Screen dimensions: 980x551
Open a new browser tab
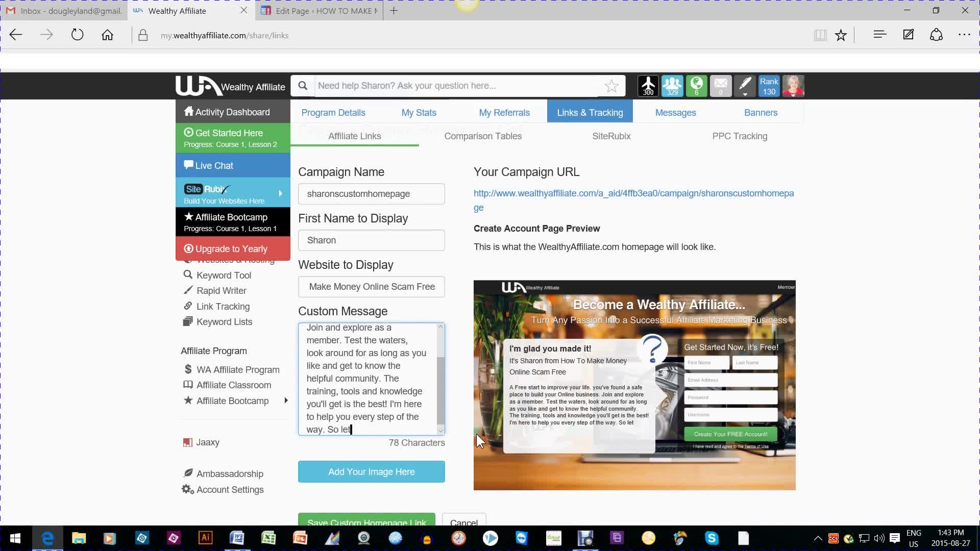click(x=394, y=10)
